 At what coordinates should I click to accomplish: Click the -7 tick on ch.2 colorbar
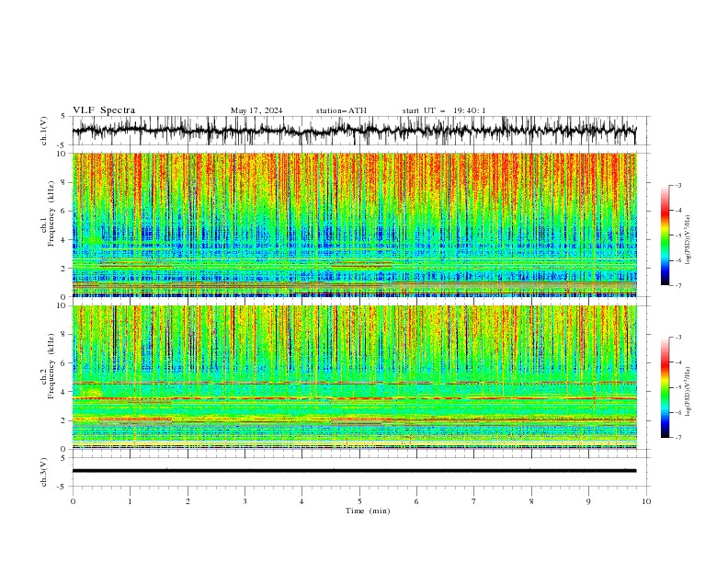click(678, 438)
